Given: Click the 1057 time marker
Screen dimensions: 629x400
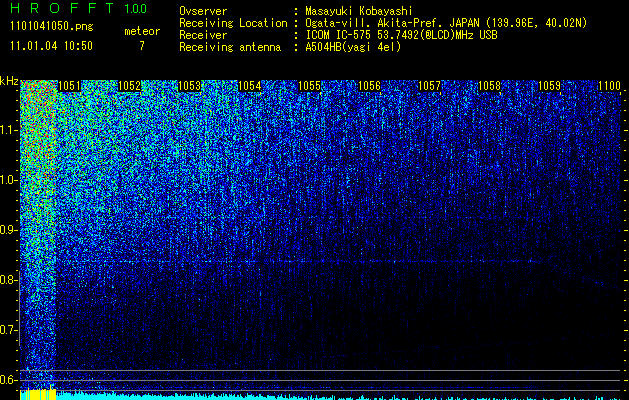Looking at the screenshot, I should (x=430, y=86).
